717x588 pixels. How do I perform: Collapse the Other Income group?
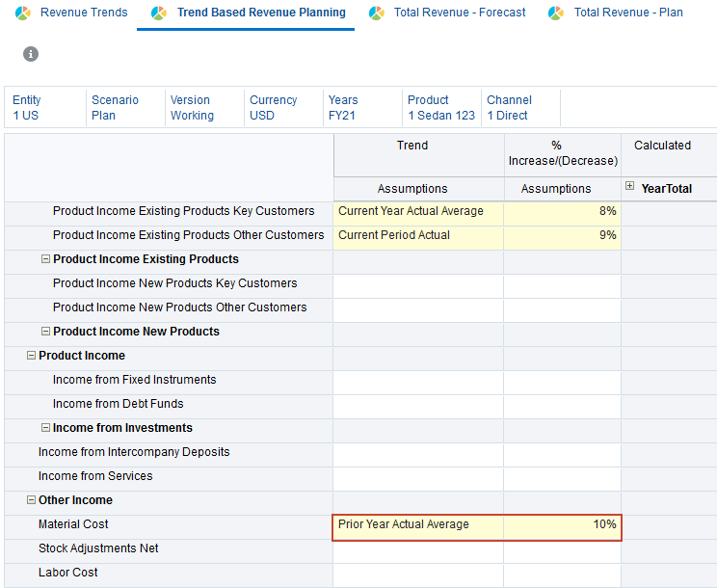[31, 500]
